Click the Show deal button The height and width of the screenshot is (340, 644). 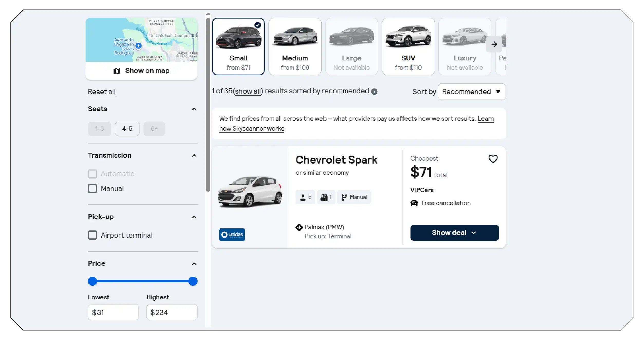pos(454,233)
